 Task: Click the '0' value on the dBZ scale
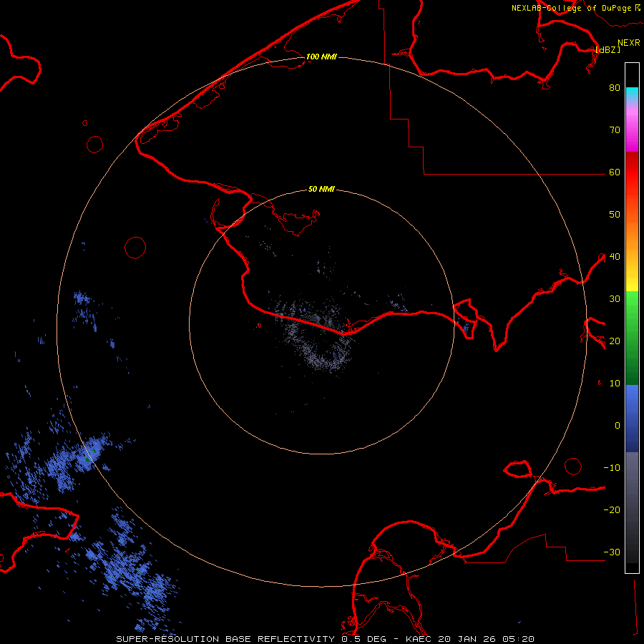pos(618,426)
